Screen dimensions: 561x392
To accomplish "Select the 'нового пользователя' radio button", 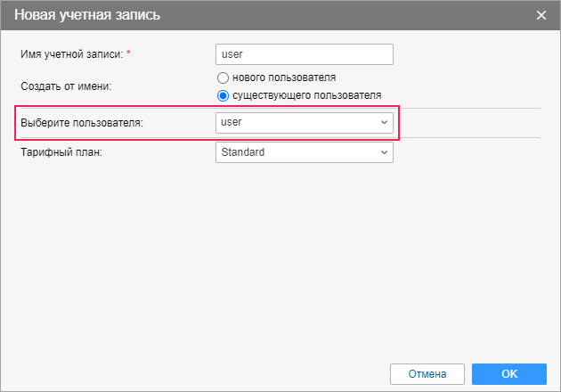I will [x=224, y=78].
